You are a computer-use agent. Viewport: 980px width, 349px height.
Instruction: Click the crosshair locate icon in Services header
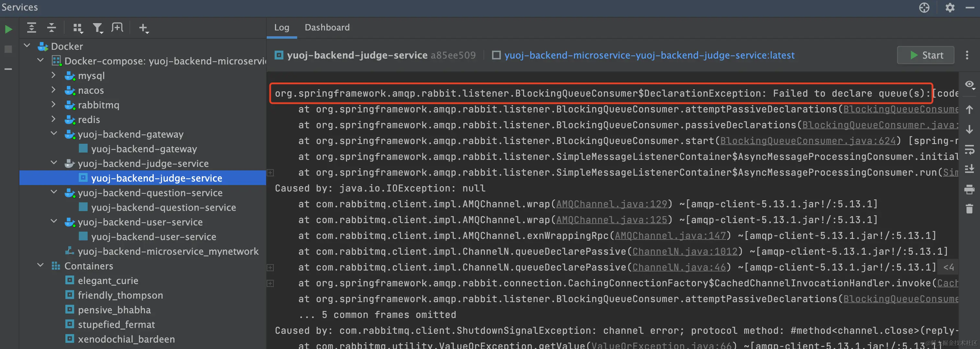[x=924, y=7]
